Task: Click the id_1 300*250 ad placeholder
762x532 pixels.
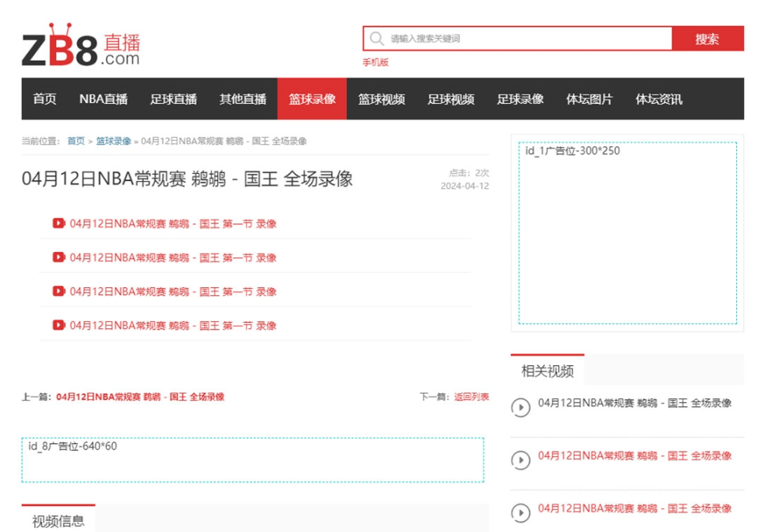Action: [x=627, y=233]
